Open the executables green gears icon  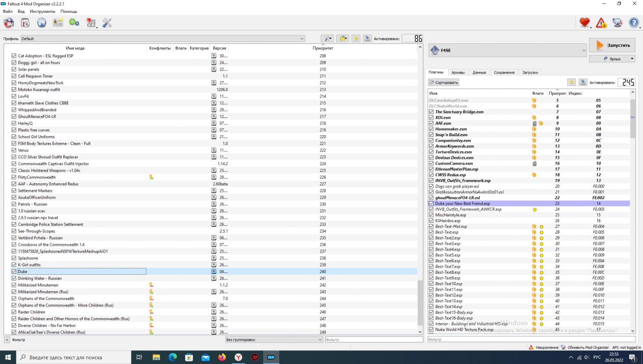[x=74, y=23]
